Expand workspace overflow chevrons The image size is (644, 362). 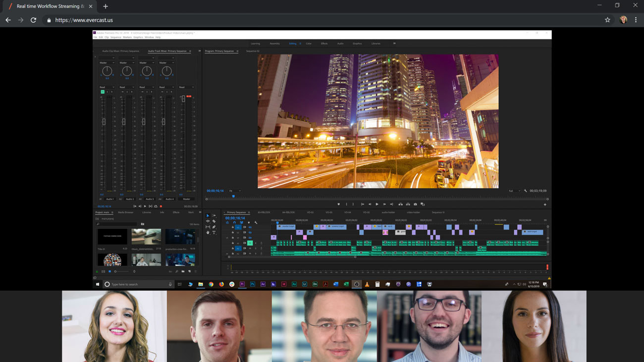tap(394, 44)
